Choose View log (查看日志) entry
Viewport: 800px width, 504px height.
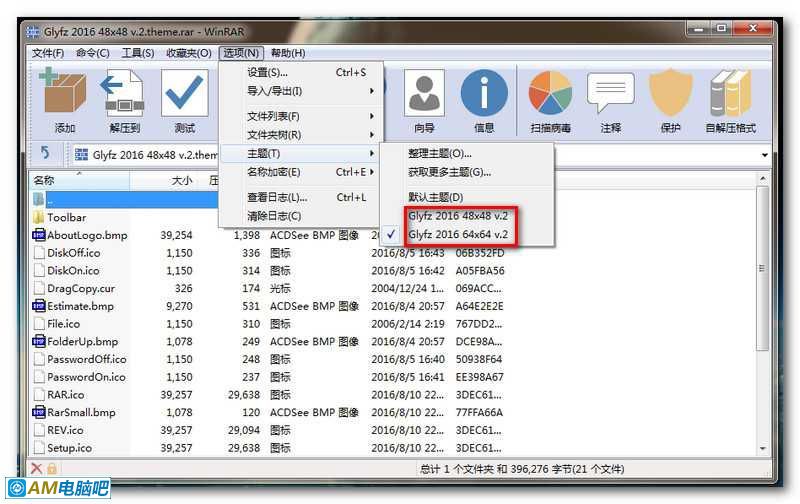[x=299, y=197]
